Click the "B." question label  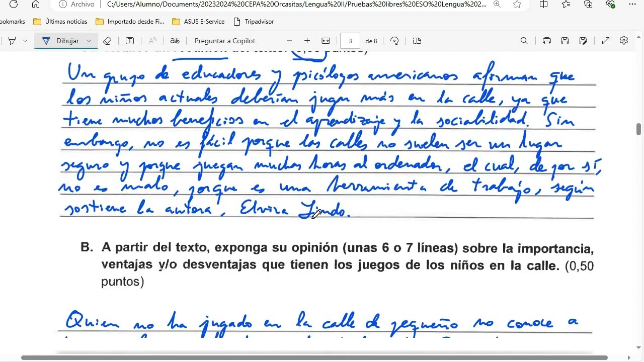coord(87,247)
